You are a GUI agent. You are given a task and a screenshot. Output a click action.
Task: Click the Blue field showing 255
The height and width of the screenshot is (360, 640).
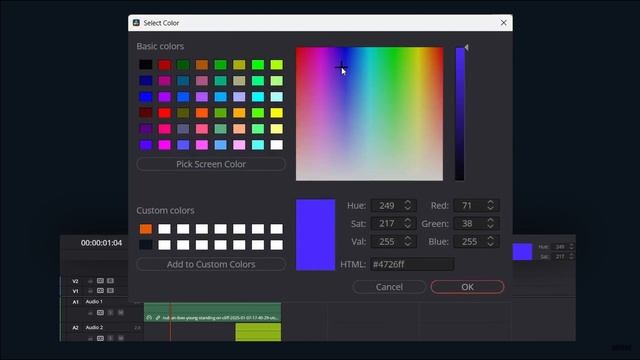[476, 241]
